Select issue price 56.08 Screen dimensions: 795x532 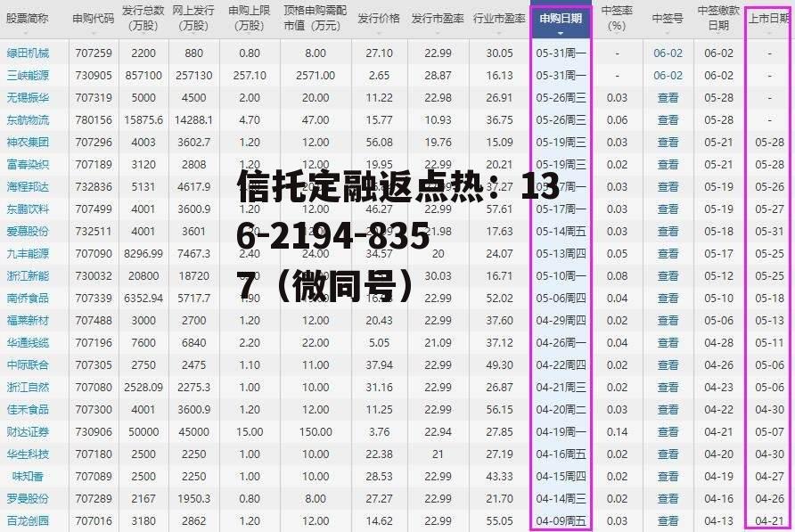(x=380, y=142)
